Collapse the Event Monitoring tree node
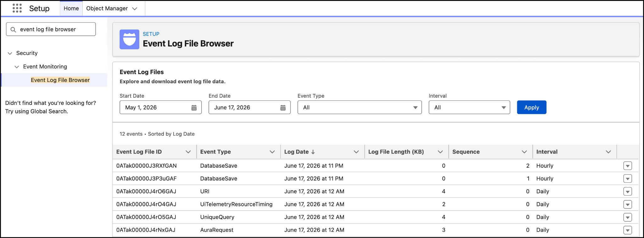Viewport: 644px width, 238px height. [17, 67]
